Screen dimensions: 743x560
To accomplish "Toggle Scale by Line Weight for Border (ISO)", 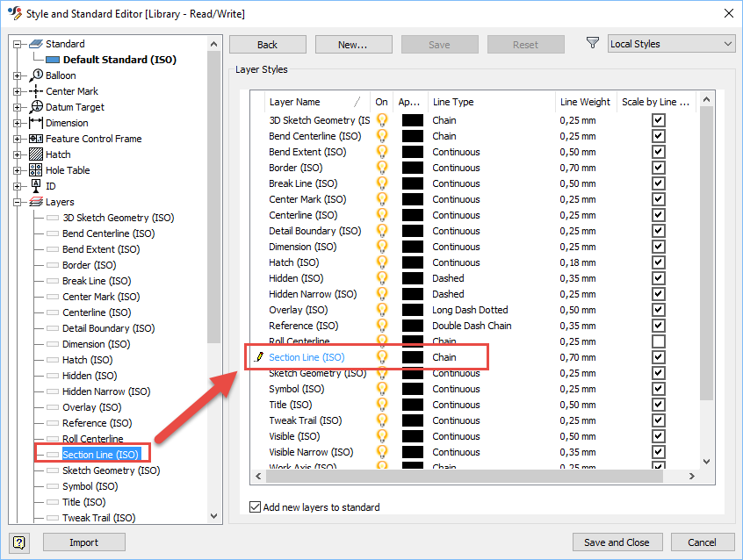I will (657, 168).
